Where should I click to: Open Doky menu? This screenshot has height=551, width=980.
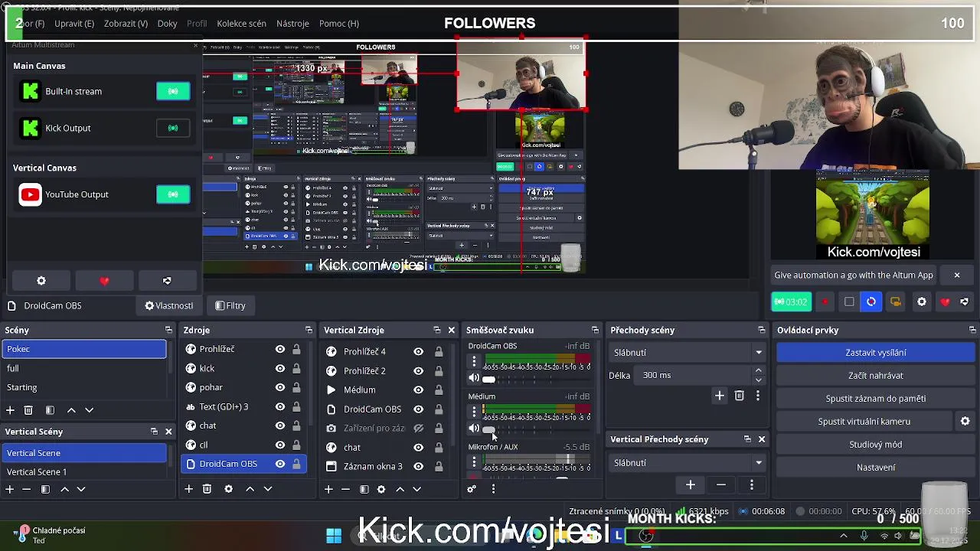coord(167,23)
